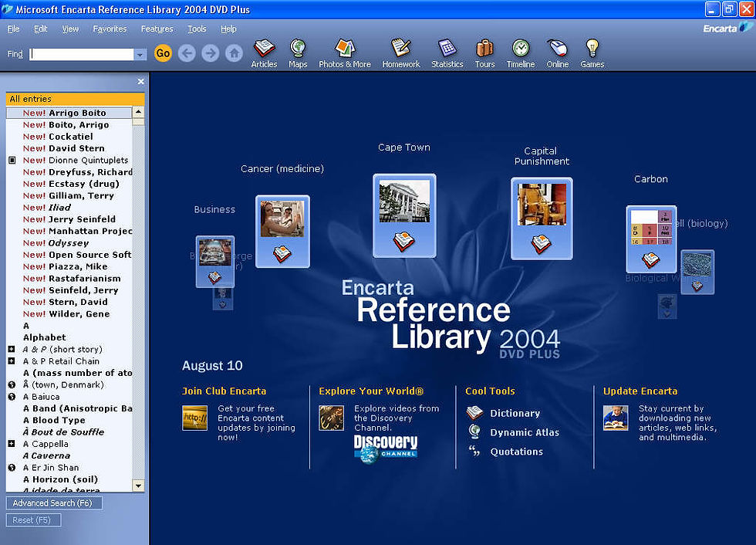Open the Tools menu
Screen dimensions: 756x545
(x=197, y=29)
